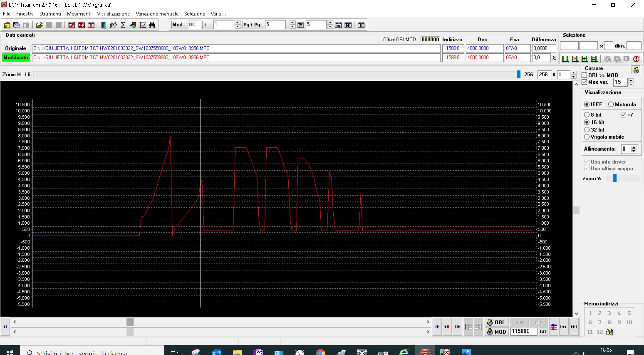Increase the Max var. value with up arrow
644x355 pixels.
(x=631, y=80)
